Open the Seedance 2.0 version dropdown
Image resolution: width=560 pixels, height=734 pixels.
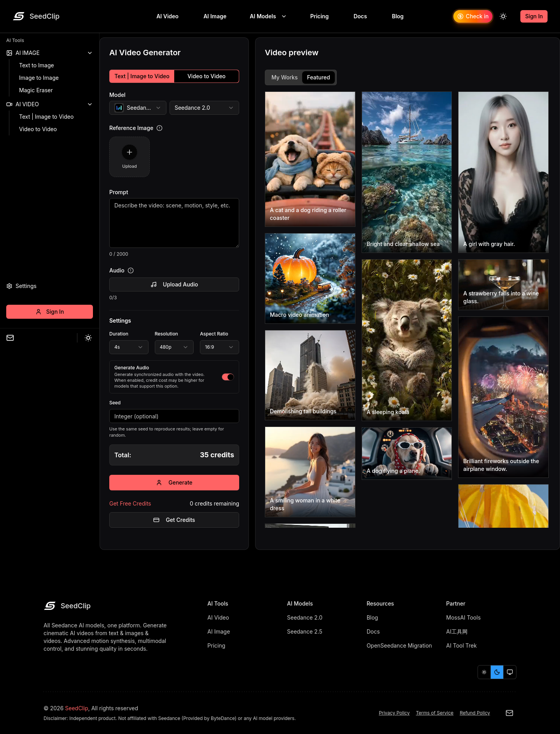pyautogui.click(x=204, y=108)
